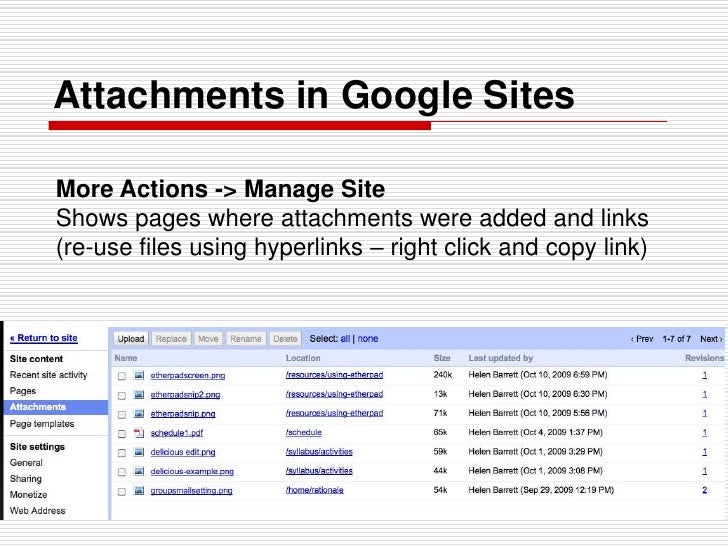728x546 pixels.
Task: Select the delicious-example.png checkbox
Action: point(122,472)
